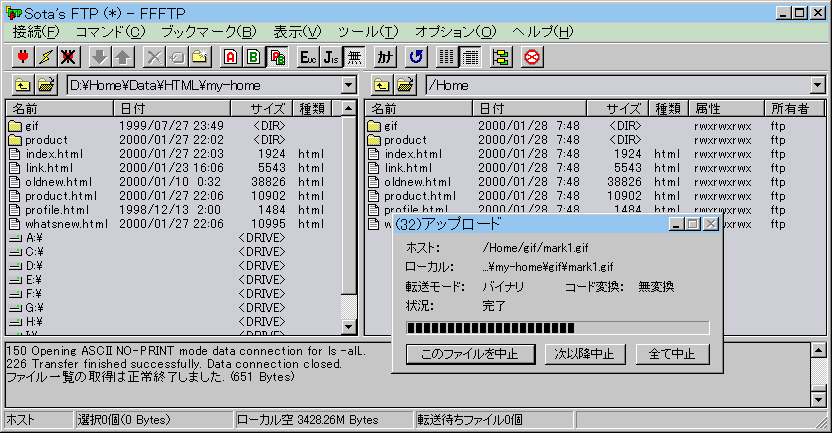Viewport: 832px width, 433px height.
Task: Toggle half-width kana conversion icon
Action: point(385,57)
